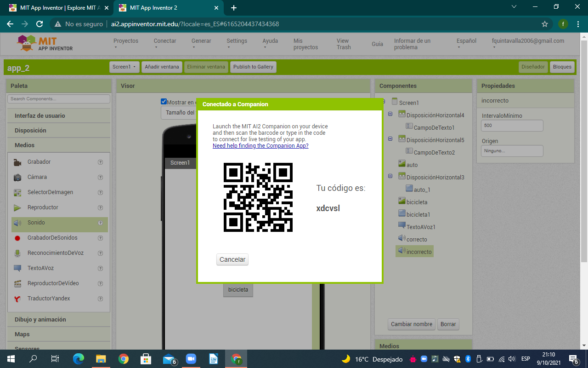Viewport: 588px width, 368px height.
Task: Click the IntervaloMínimo value field
Action: (512, 126)
